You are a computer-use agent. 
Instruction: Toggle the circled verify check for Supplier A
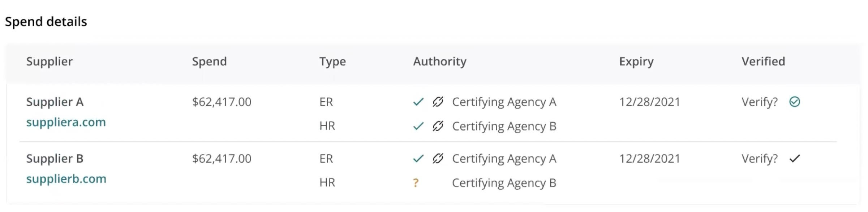[x=794, y=102]
